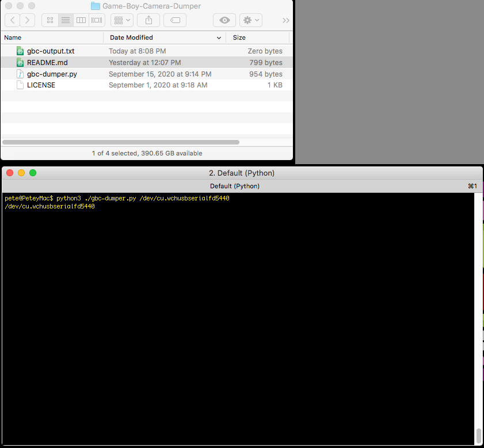484x448 pixels.
Task: Select the gbc-dumper.py file icon
Action: [20, 74]
